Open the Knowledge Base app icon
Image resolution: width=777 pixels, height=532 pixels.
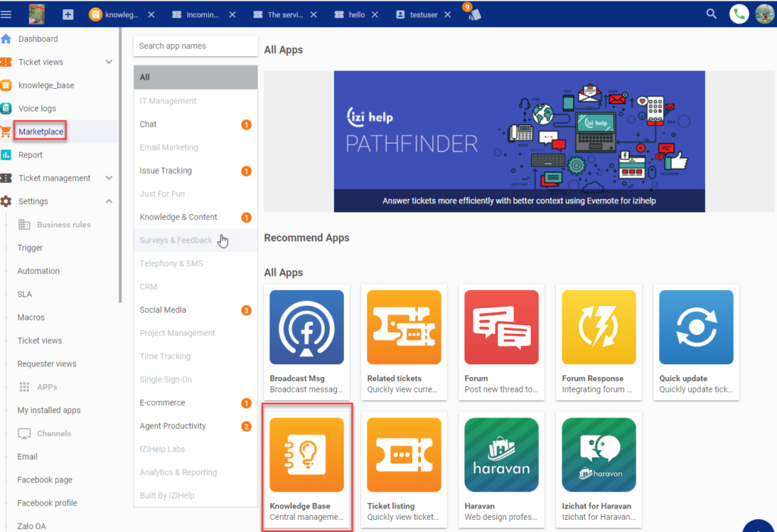(307, 455)
